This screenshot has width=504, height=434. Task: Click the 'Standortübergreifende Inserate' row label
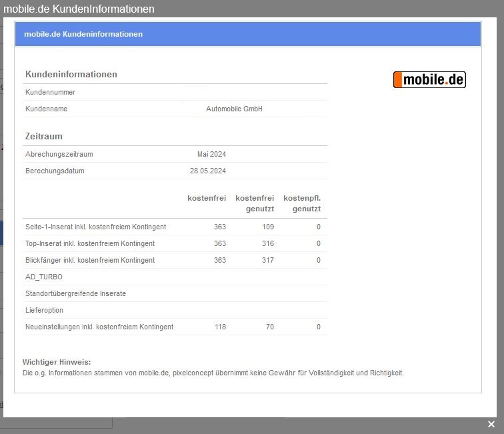[75, 294]
